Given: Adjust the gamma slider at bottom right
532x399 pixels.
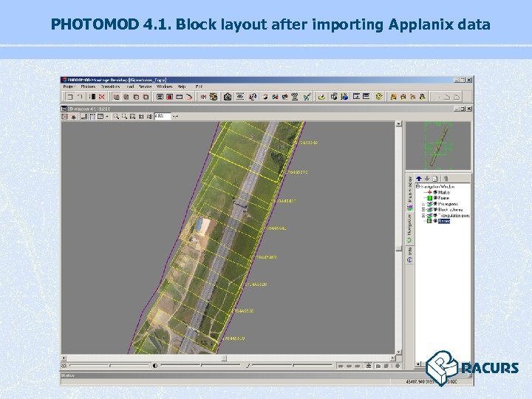Looking at the screenshot, I should pos(293,366).
